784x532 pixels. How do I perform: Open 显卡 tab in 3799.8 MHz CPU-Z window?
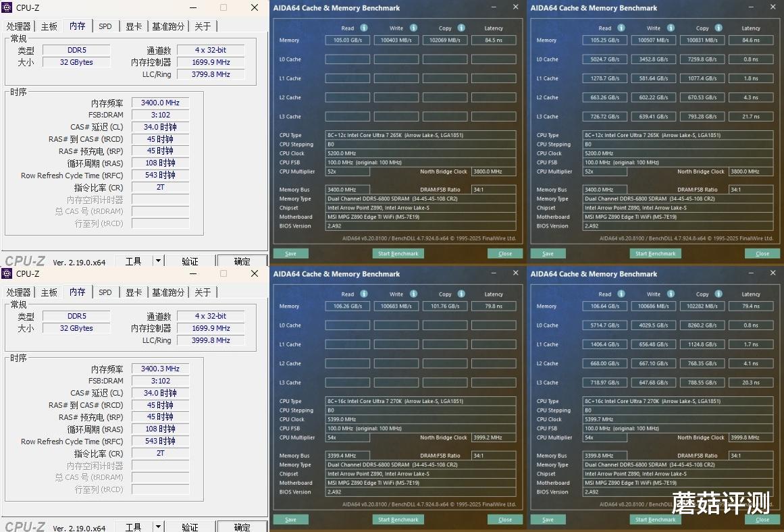[134, 26]
